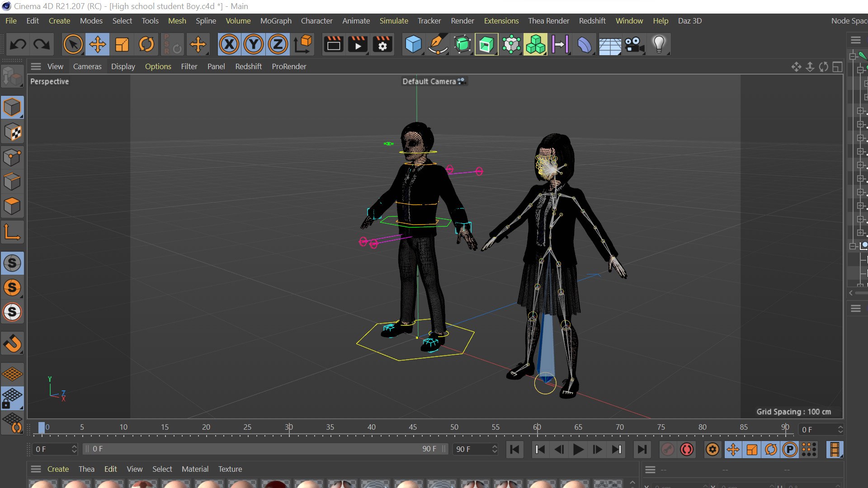
Task: Open the viewport Filter menu
Action: (189, 66)
